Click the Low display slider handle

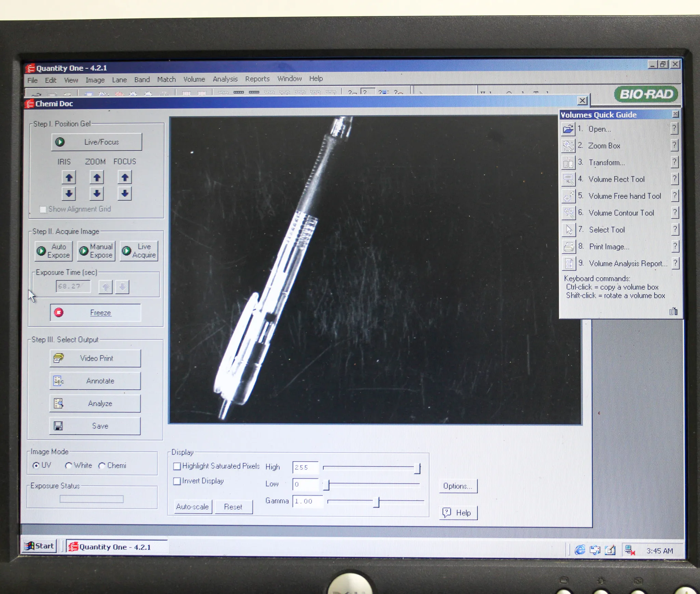(326, 485)
